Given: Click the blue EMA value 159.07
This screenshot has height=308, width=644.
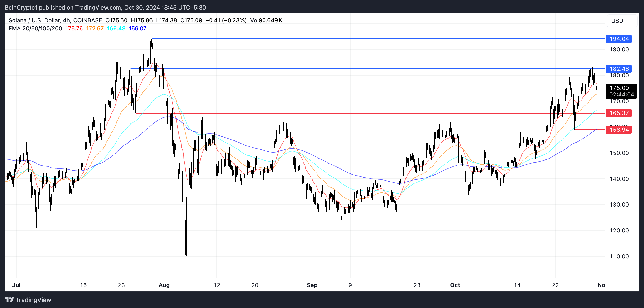Looking at the screenshot, I should (x=137, y=29).
